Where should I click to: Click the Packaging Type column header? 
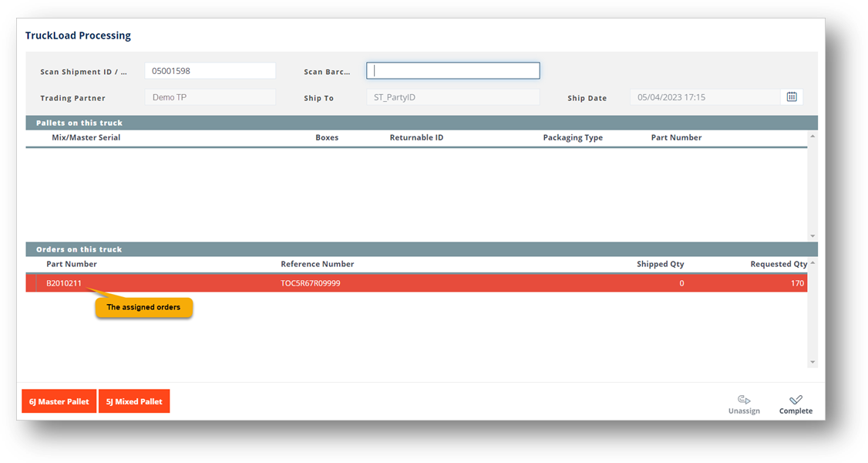tap(573, 137)
